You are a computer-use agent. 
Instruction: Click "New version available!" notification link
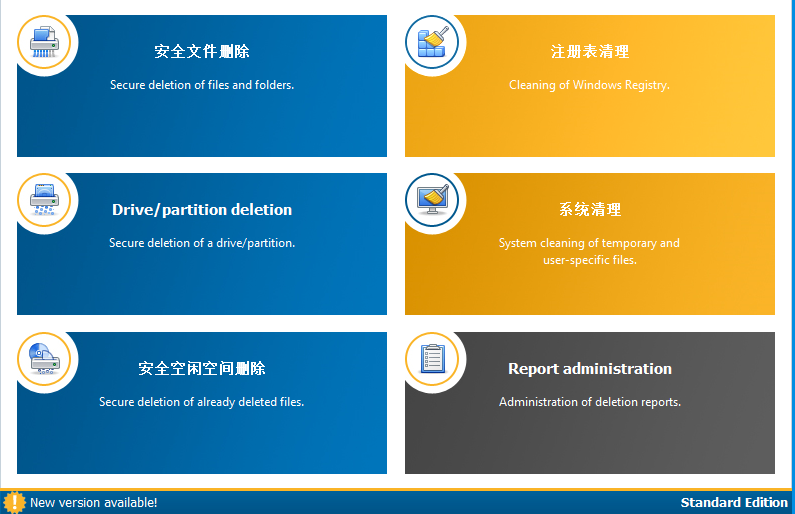point(93,503)
